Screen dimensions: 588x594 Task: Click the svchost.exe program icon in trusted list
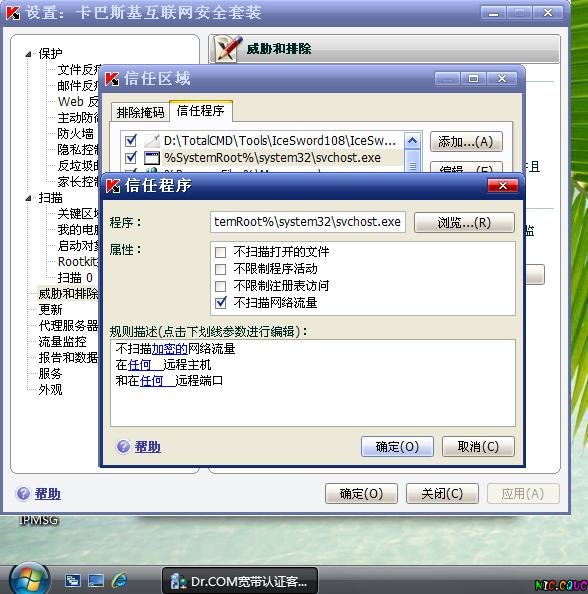click(152, 158)
